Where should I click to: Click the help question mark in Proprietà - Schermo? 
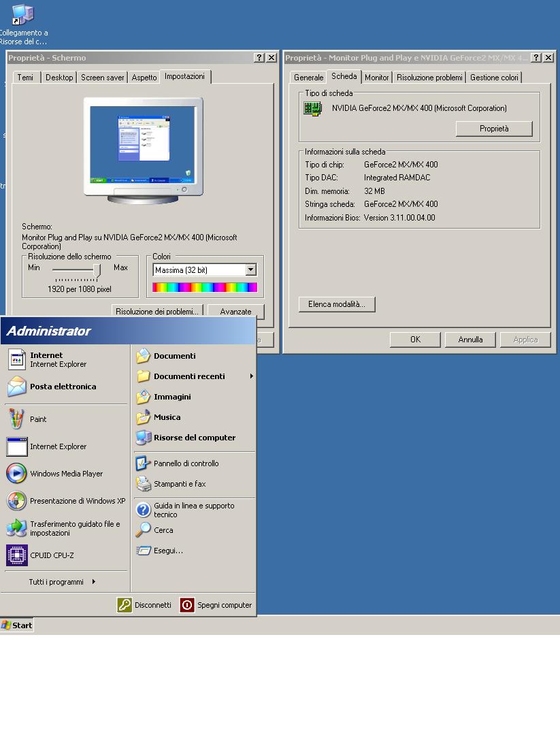point(259,57)
